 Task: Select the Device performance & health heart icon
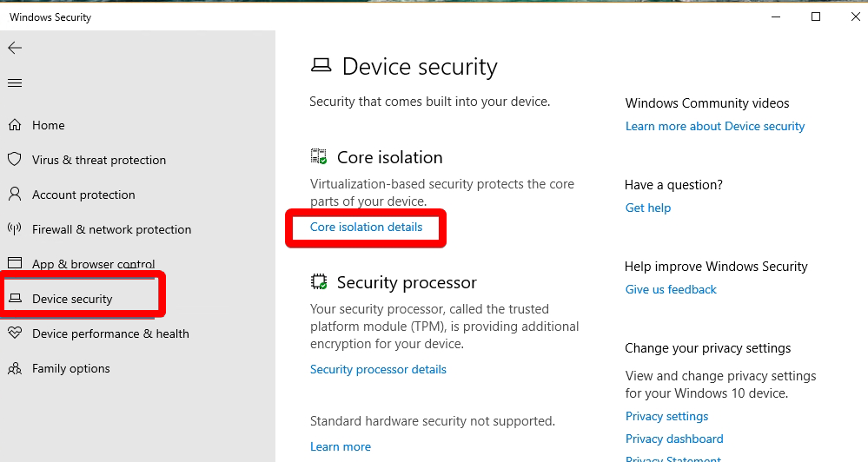click(15, 333)
